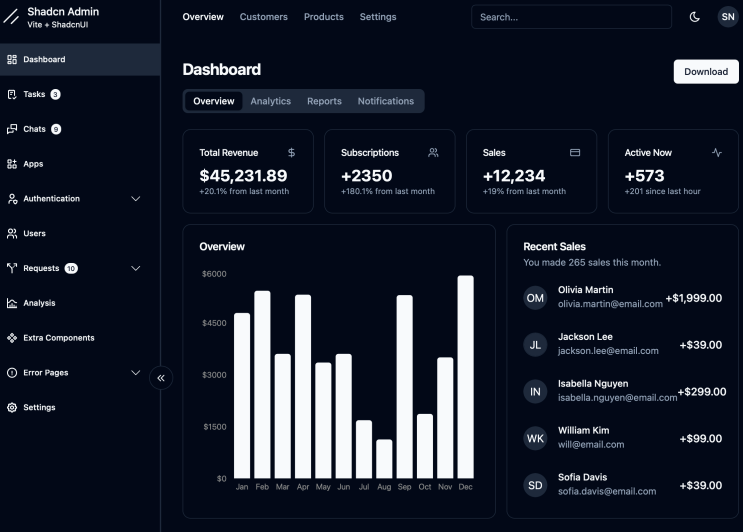This screenshot has height=532, width=743.
Task: Click "You made 265 sales this month."
Action: point(592,262)
